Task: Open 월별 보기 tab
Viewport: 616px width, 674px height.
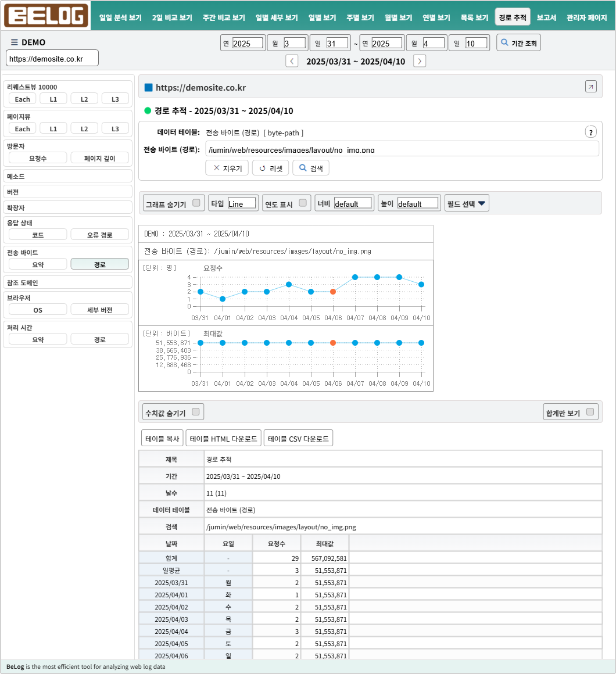Action: (x=399, y=17)
